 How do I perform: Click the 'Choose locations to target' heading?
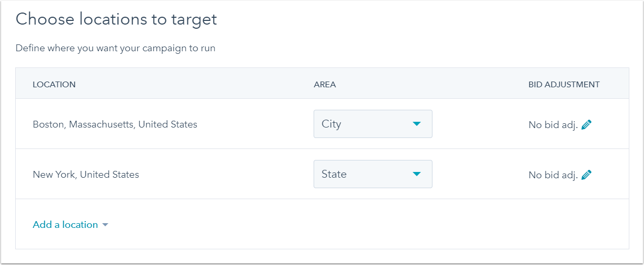click(116, 19)
